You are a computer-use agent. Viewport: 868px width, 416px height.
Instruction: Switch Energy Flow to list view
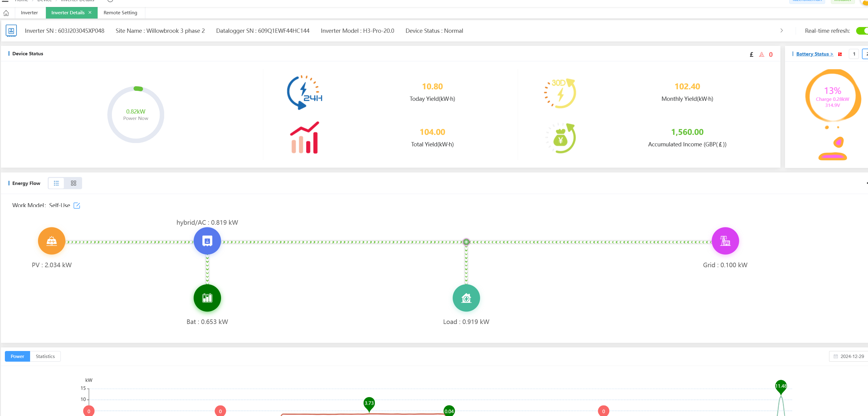pyautogui.click(x=56, y=183)
